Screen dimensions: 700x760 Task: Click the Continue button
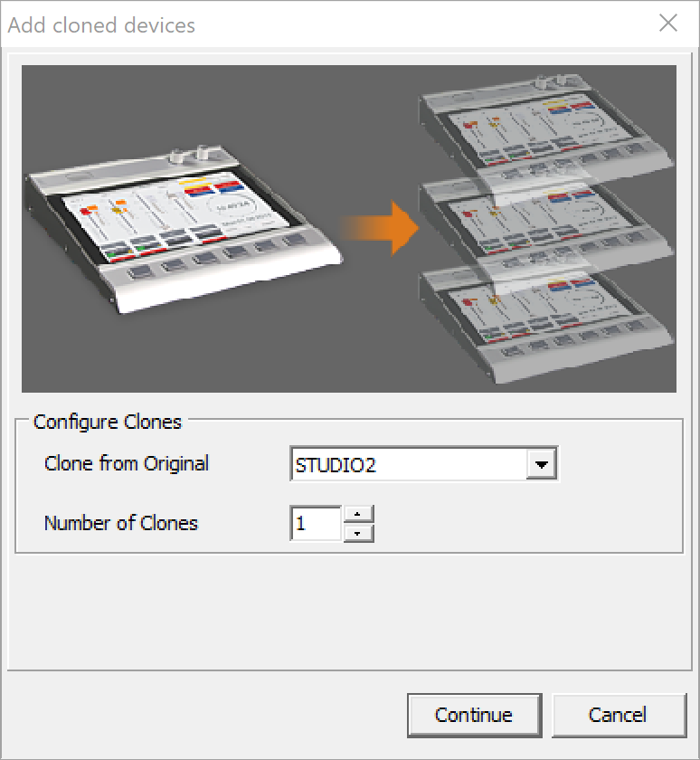point(474,715)
